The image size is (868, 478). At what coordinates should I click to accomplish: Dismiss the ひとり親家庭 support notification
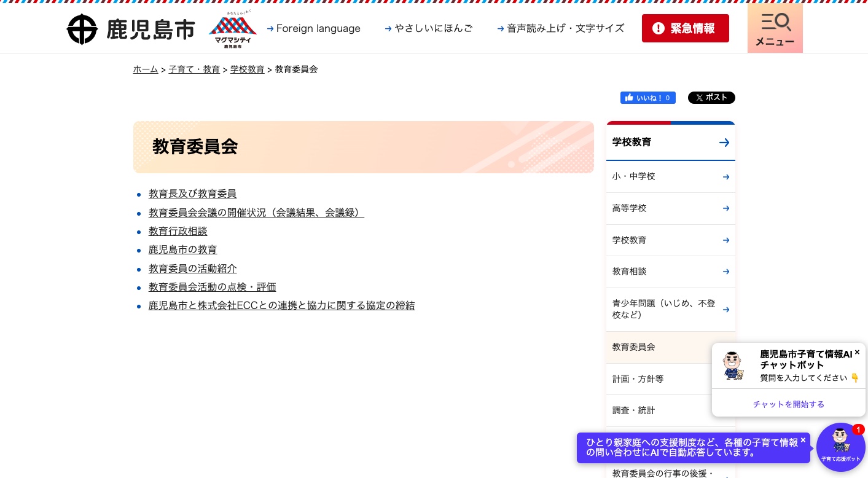pos(803,440)
